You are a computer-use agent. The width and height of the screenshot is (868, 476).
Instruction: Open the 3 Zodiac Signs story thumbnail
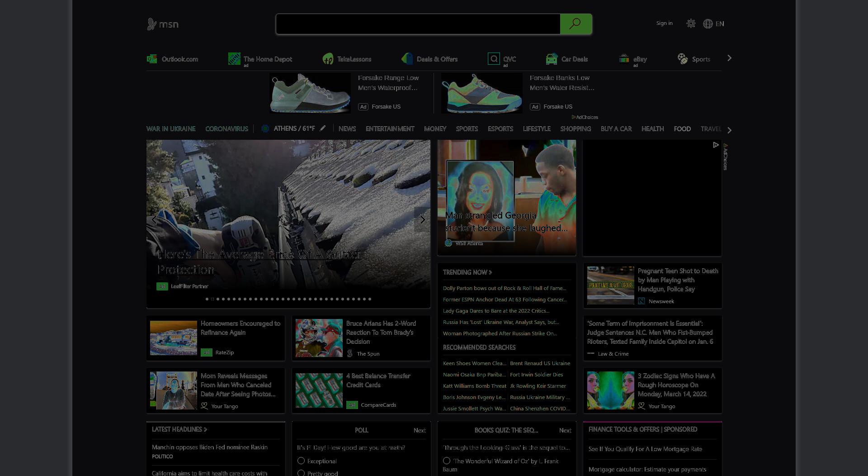(x=611, y=390)
